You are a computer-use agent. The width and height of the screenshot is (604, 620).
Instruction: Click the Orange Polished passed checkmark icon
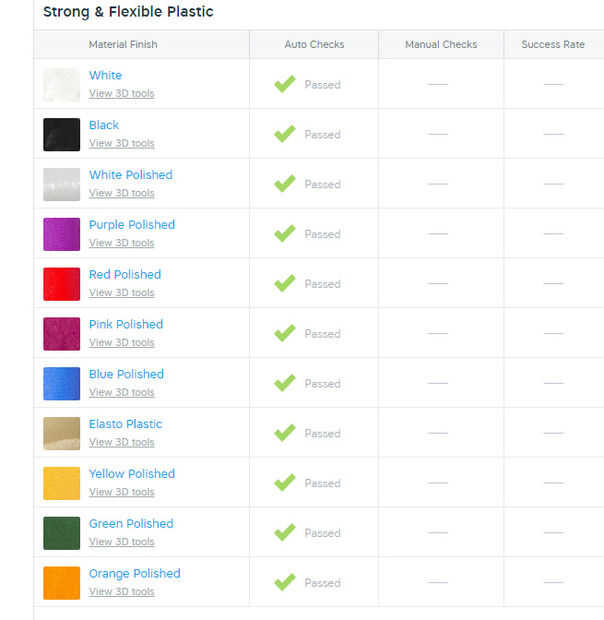point(285,582)
